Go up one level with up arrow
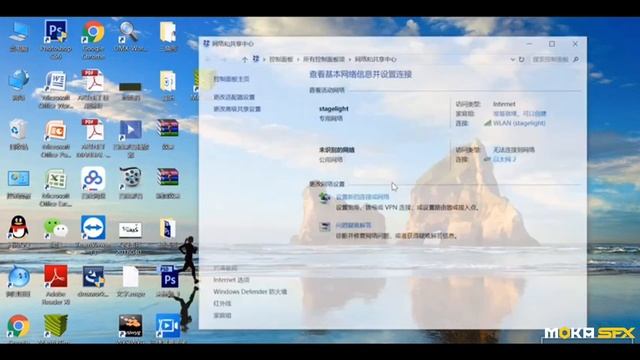Image resolution: width=640 pixels, height=360 pixels. (x=244, y=59)
